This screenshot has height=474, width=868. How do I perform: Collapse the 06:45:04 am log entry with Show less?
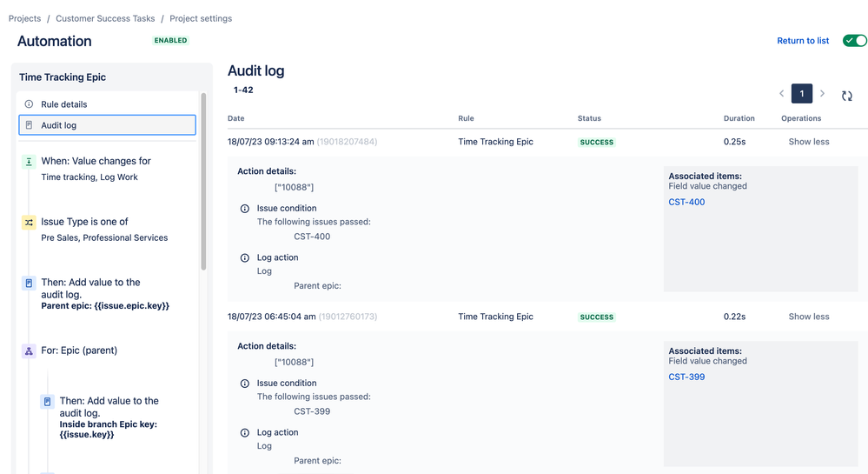(808, 317)
